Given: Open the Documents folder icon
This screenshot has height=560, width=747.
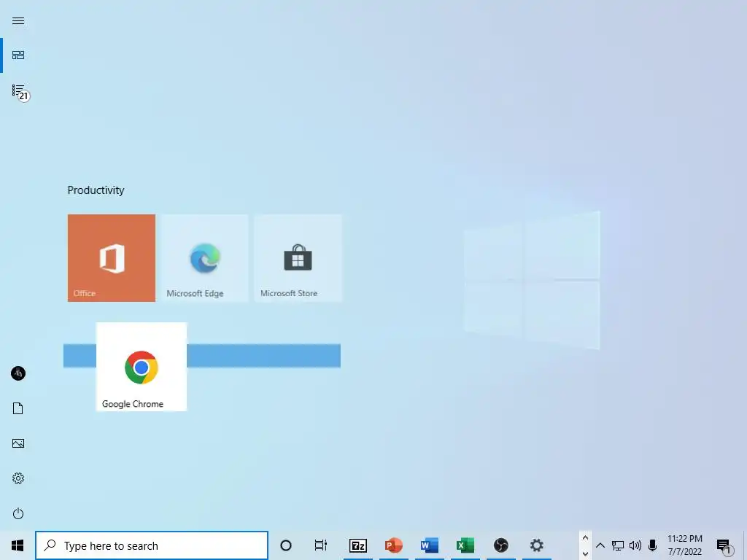Looking at the screenshot, I should click(18, 408).
